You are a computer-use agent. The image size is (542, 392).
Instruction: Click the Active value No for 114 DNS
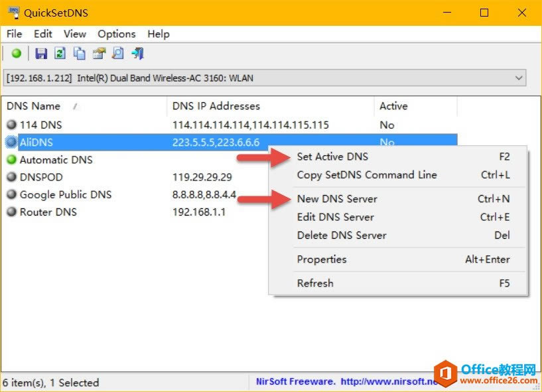tap(387, 125)
